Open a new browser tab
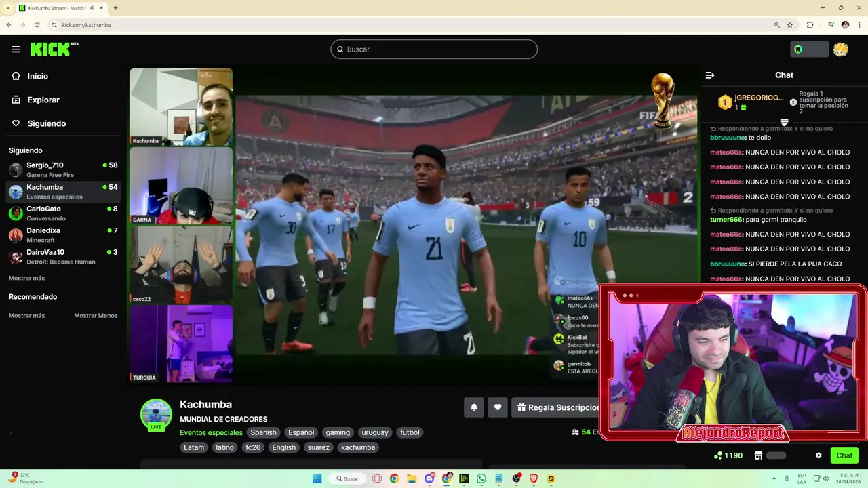The width and height of the screenshot is (868, 488). click(x=115, y=8)
